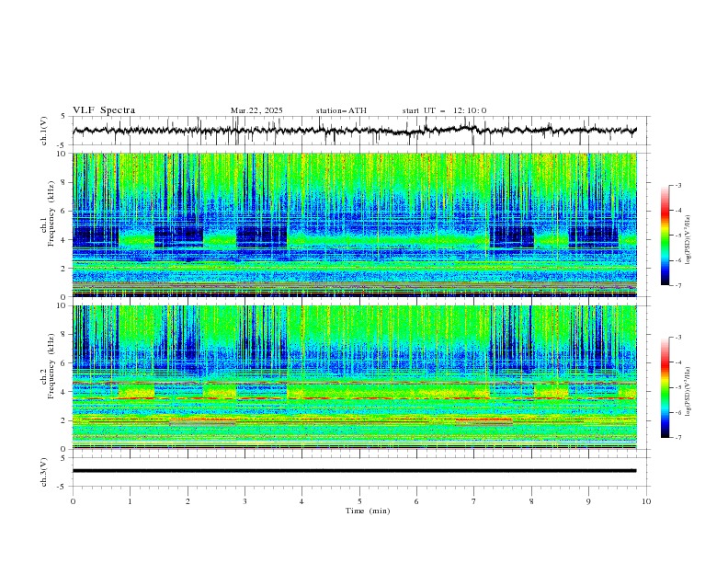Click time axis tick label "0"
Viewport: 728px width, 563px height.
click(x=73, y=501)
